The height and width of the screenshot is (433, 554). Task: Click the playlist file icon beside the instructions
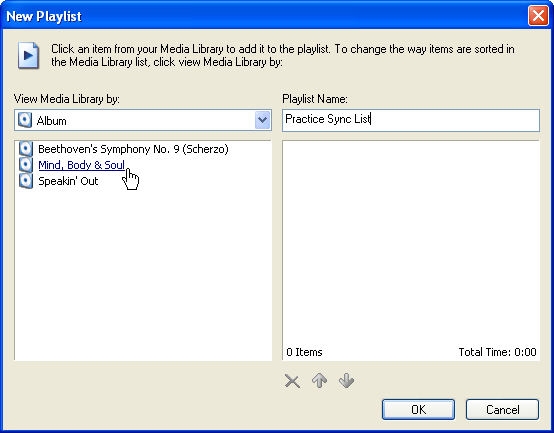coord(28,55)
